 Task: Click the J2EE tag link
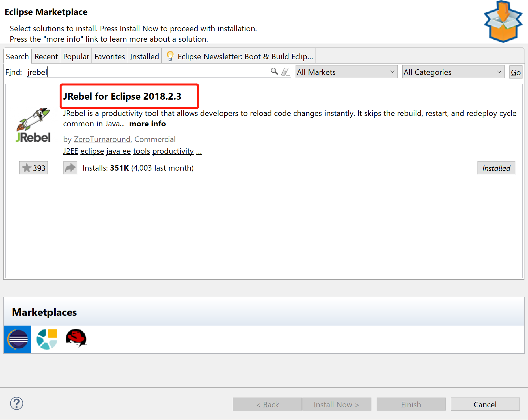[71, 151]
